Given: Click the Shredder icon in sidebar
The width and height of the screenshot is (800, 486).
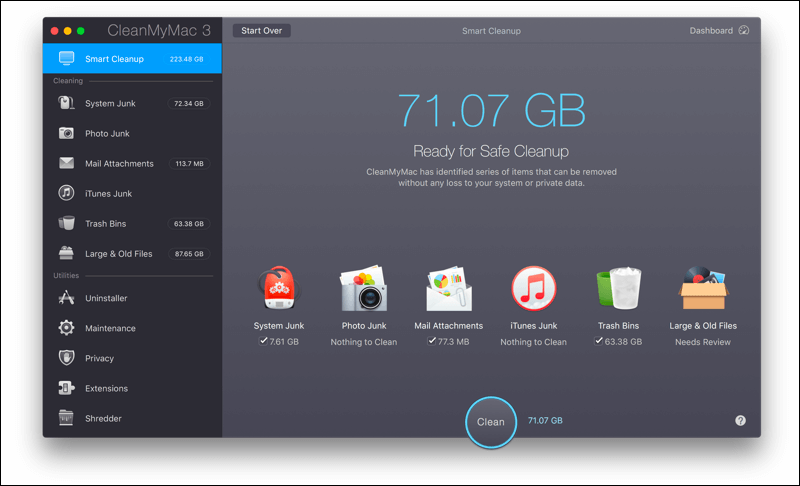Looking at the screenshot, I should pos(66,418).
